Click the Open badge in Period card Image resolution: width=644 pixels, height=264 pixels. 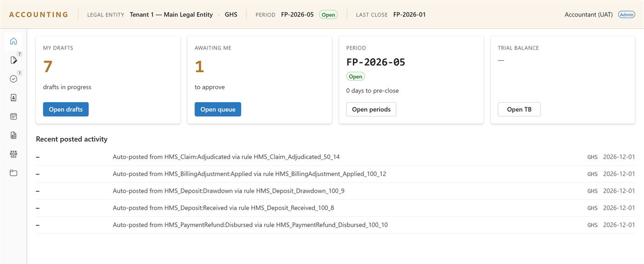pos(356,76)
